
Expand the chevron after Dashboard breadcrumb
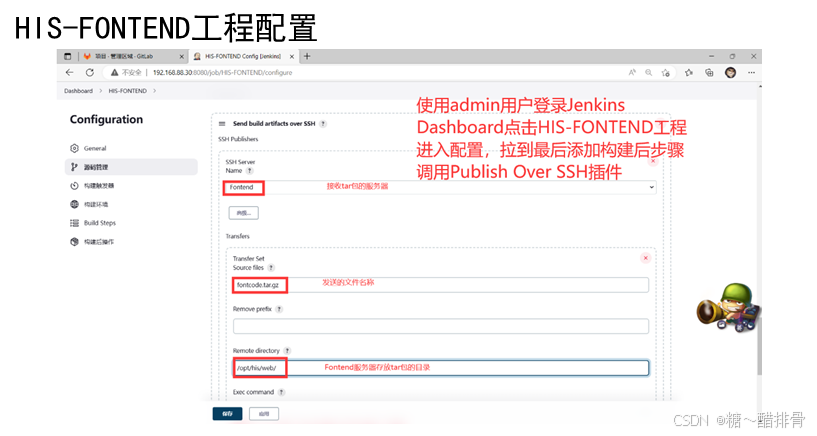[x=101, y=91]
